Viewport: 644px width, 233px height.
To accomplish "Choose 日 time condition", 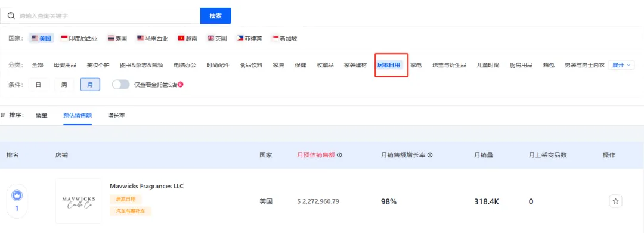I will [x=38, y=85].
